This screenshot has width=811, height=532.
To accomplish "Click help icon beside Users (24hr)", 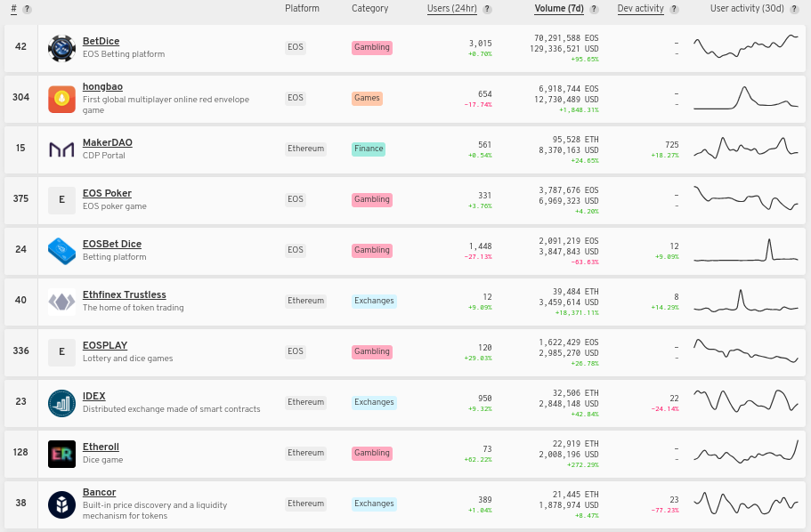I will (487, 9).
